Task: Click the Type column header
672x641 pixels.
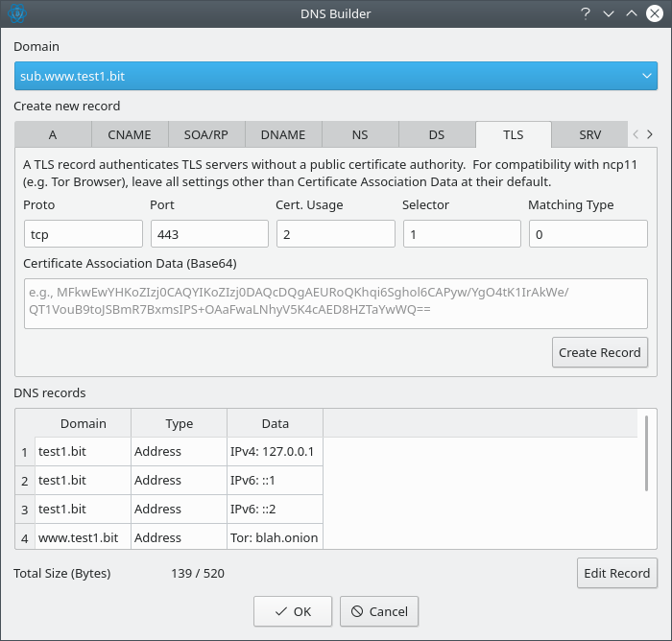Action: [179, 423]
